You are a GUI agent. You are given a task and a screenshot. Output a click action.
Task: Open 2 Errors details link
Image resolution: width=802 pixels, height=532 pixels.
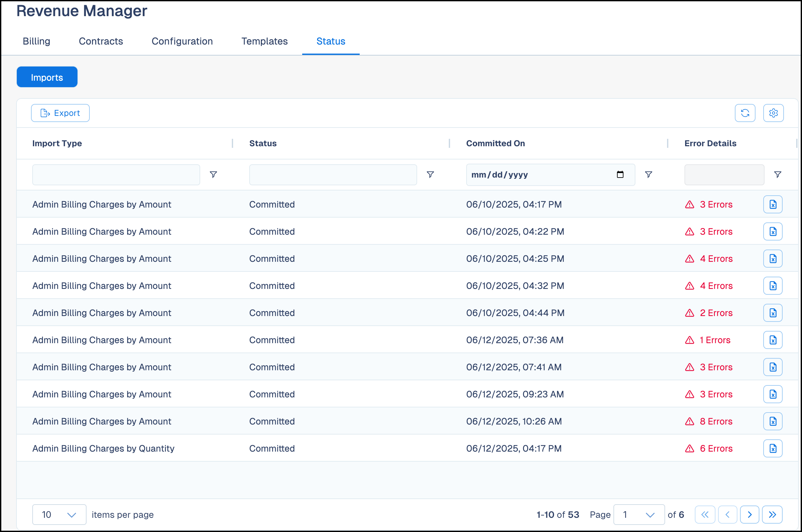(716, 313)
